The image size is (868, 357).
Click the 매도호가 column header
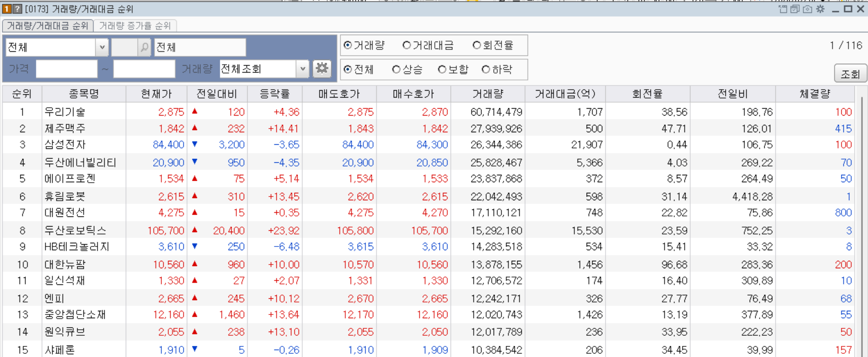pyautogui.click(x=339, y=94)
